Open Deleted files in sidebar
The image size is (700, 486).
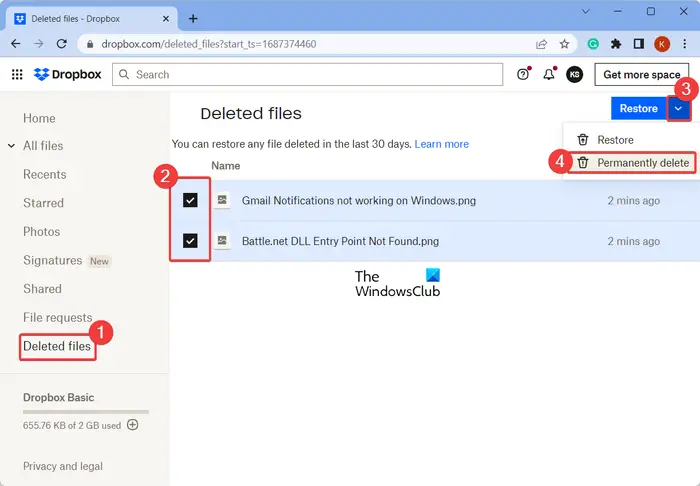[57, 346]
